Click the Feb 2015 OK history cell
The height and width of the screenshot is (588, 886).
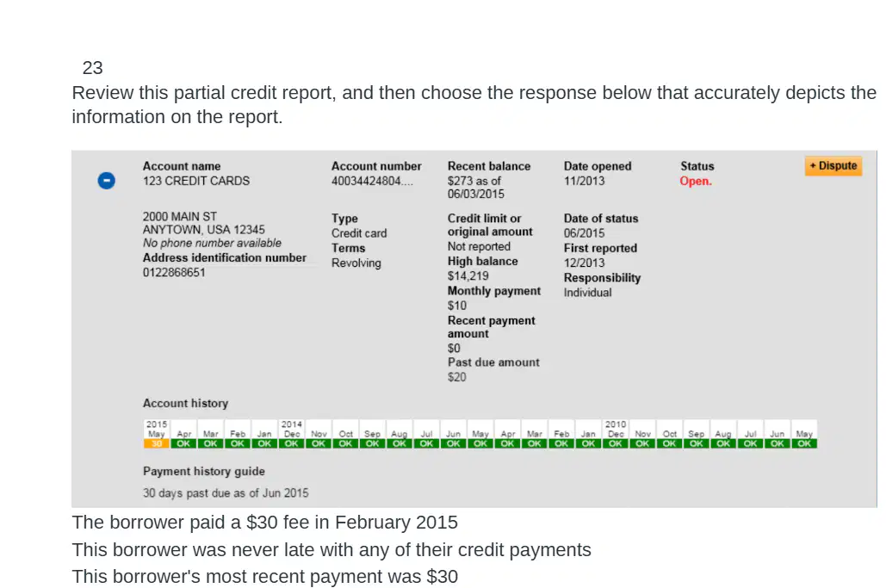(x=238, y=443)
